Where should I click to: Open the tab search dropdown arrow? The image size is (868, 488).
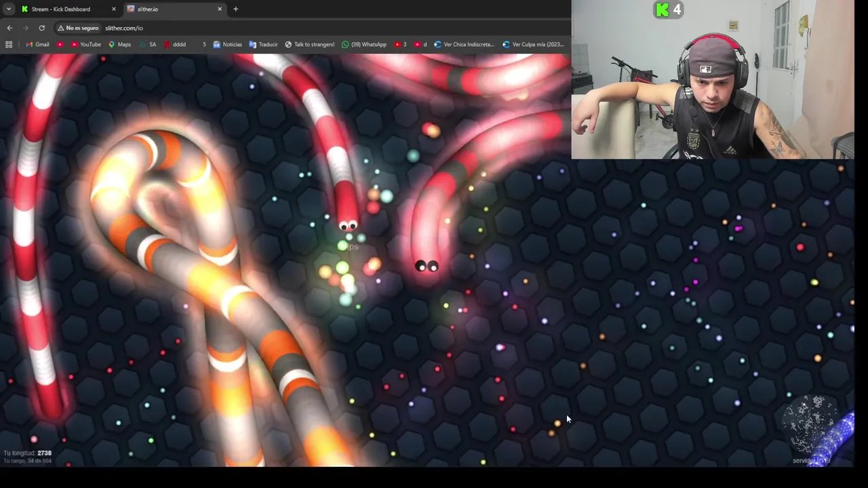coord(8,9)
